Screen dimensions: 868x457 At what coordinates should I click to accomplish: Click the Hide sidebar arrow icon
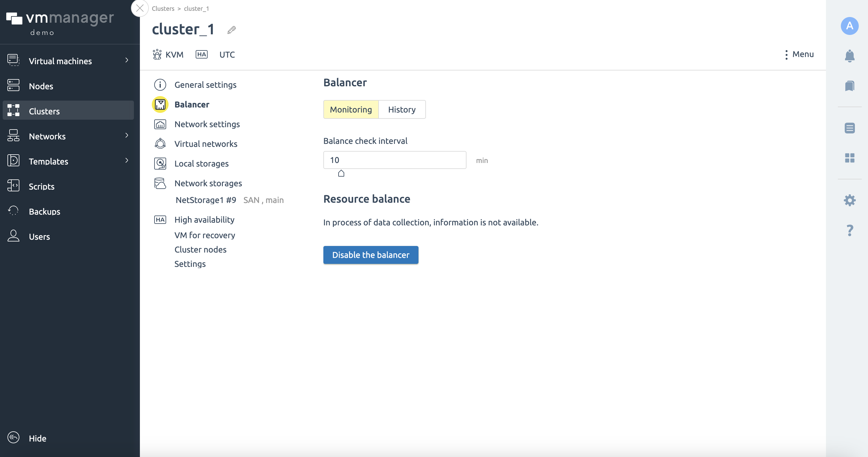(x=13, y=437)
